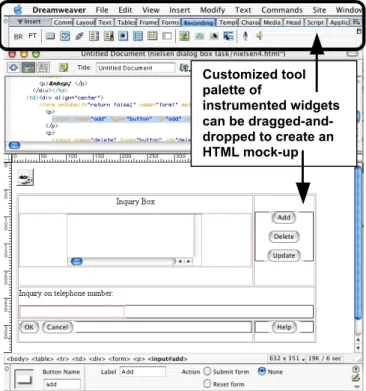Select the <table> tag in tag selector
Image resolution: width=366 pixels, height=391 pixels.
pyautogui.click(x=42, y=359)
